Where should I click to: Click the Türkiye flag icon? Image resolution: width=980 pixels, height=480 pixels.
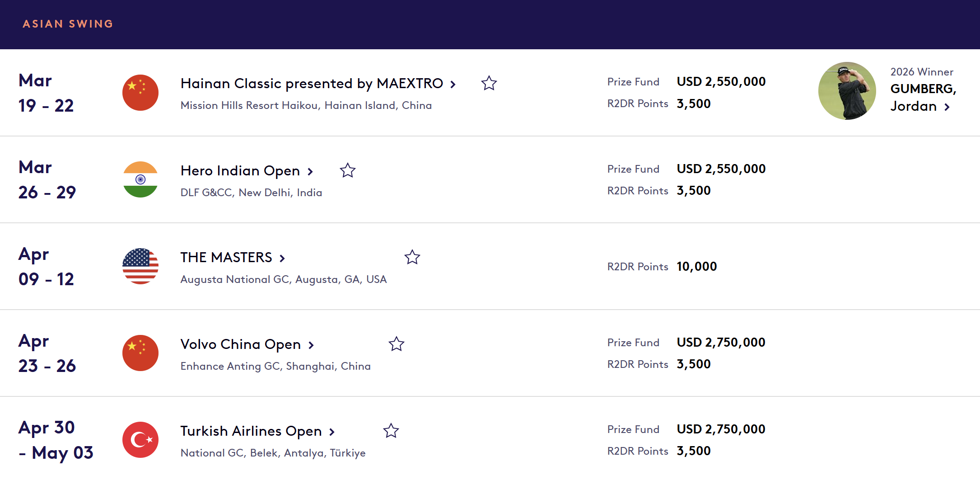(140, 440)
